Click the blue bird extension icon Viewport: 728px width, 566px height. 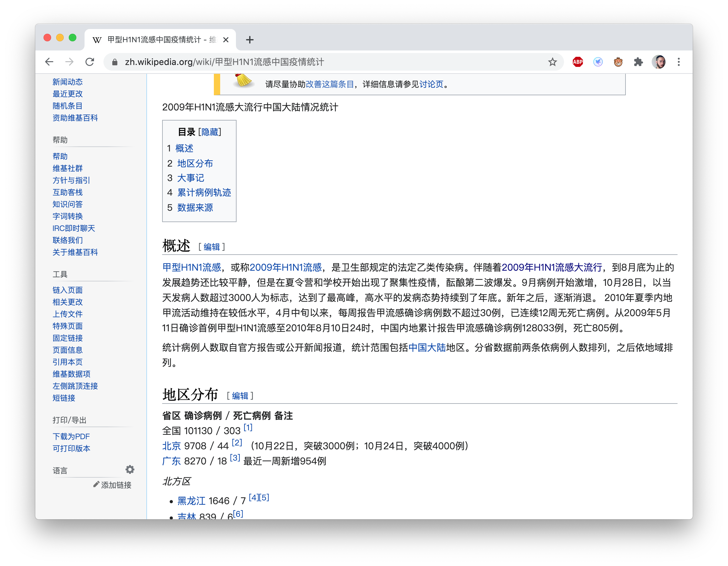click(598, 62)
